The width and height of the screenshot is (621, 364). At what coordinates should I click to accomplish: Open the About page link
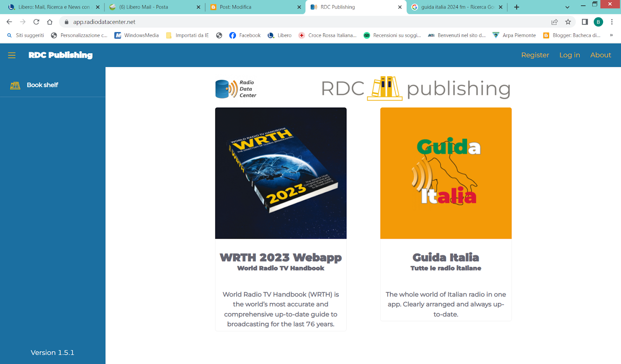tap(600, 55)
